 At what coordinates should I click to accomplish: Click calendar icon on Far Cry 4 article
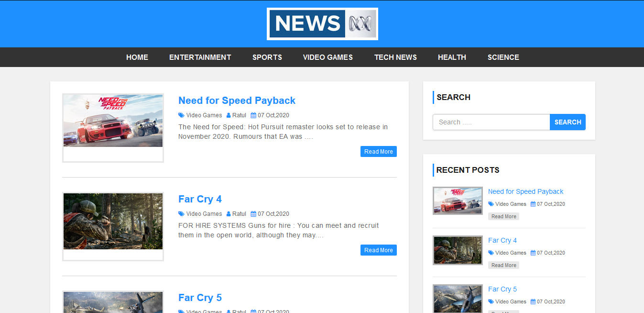pos(253,214)
